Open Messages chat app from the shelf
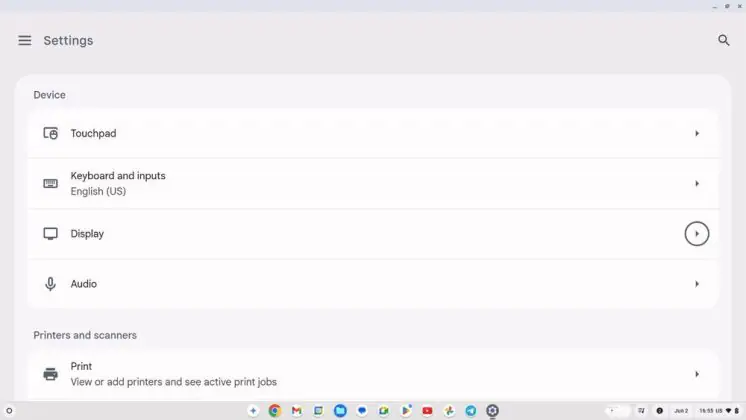 [362, 410]
